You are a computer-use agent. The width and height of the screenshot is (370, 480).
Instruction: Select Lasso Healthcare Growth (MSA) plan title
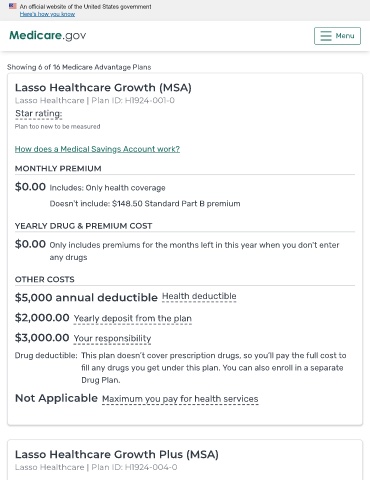tap(103, 88)
